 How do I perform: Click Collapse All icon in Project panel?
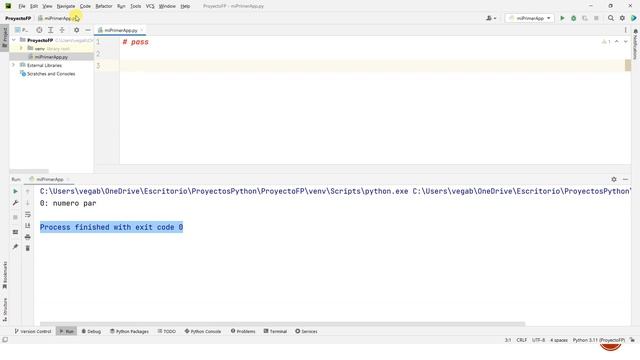tap(62, 30)
